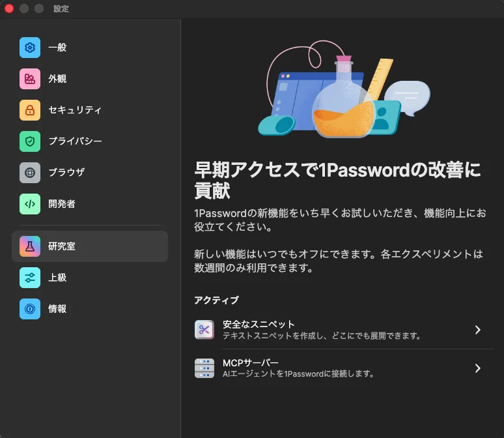The width and height of the screenshot is (504, 438).
Task: Click the labs flask illustration
Action: click(x=344, y=89)
